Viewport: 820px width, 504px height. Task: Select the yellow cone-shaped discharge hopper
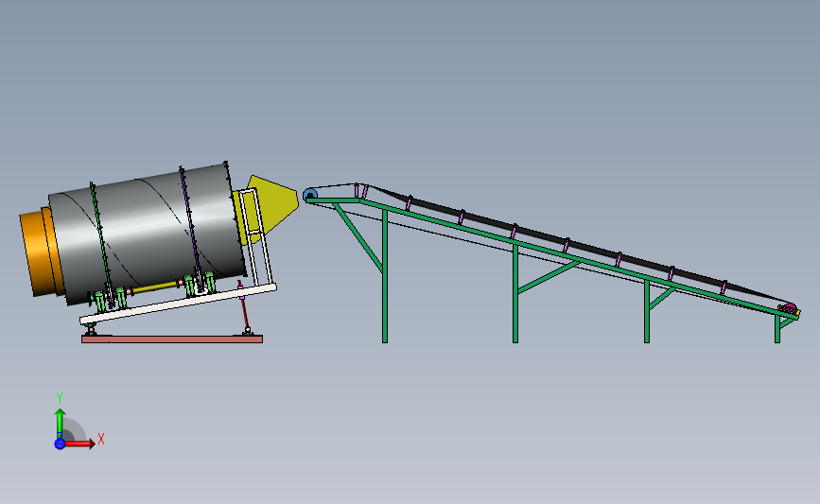click(x=273, y=203)
